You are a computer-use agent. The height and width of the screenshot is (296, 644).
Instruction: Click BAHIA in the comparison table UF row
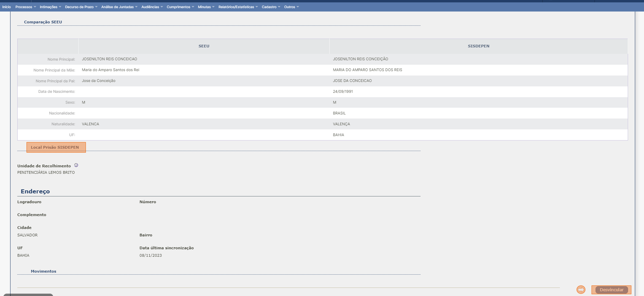[x=338, y=135]
